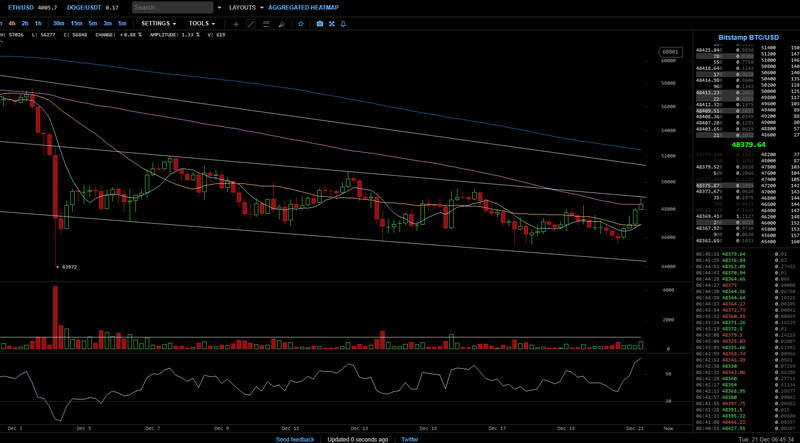Screen dimensions: 800x443
Task: Toggle fullscreen with the expand icon
Action: (332, 24)
